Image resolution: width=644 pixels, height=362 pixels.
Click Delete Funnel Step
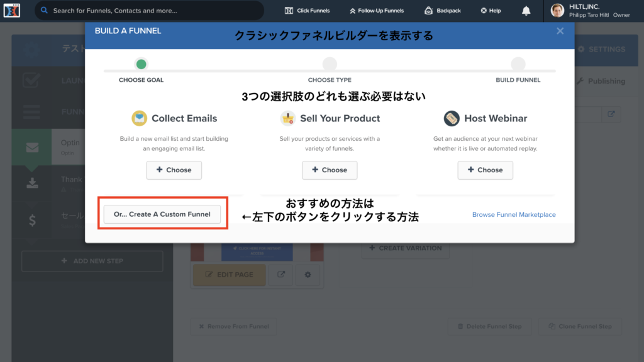[489, 326]
